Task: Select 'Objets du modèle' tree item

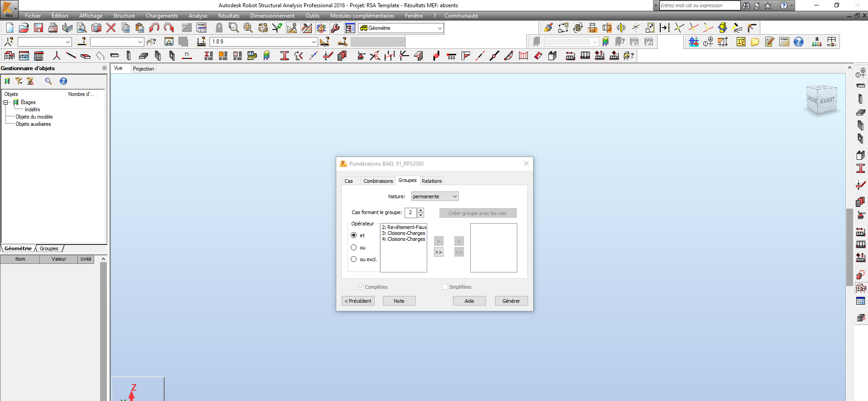Action: 34,117
